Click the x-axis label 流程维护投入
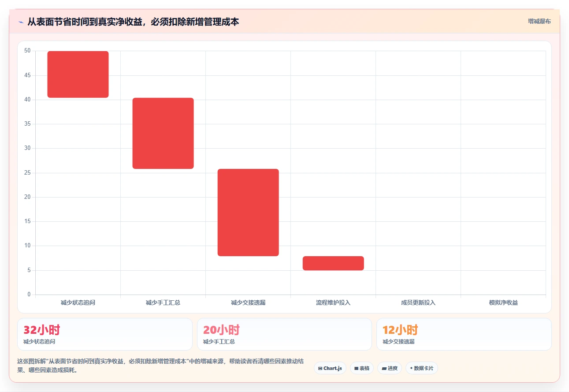Screen dimensions: 569x392 click(x=333, y=303)
